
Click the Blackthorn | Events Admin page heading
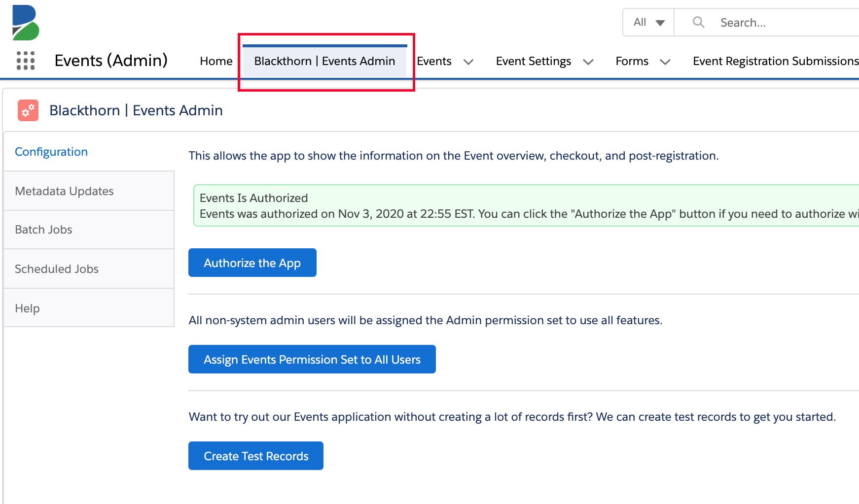[136, 110]
